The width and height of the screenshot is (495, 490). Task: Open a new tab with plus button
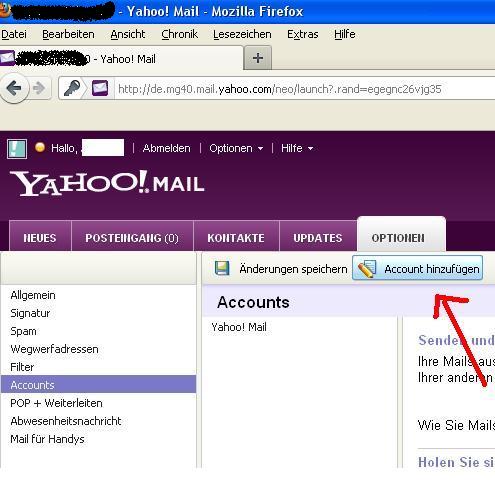[x=258, y=58]
